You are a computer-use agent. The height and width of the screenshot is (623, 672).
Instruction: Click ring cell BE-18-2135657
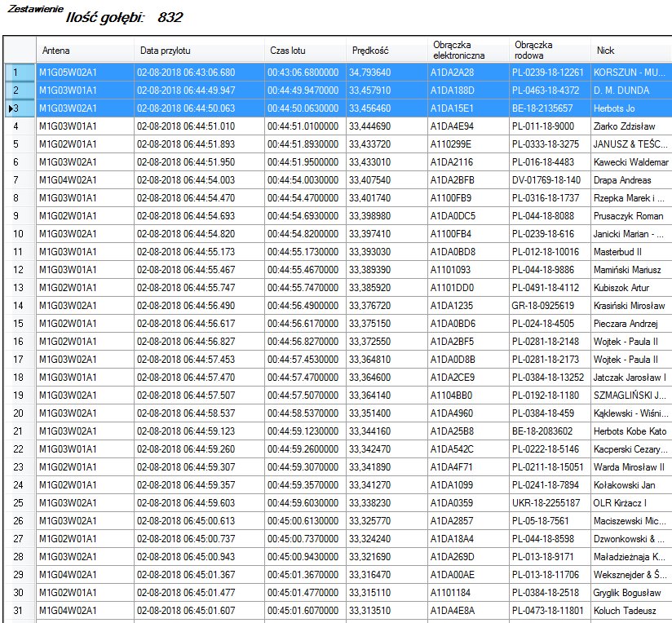coord(550,108)
